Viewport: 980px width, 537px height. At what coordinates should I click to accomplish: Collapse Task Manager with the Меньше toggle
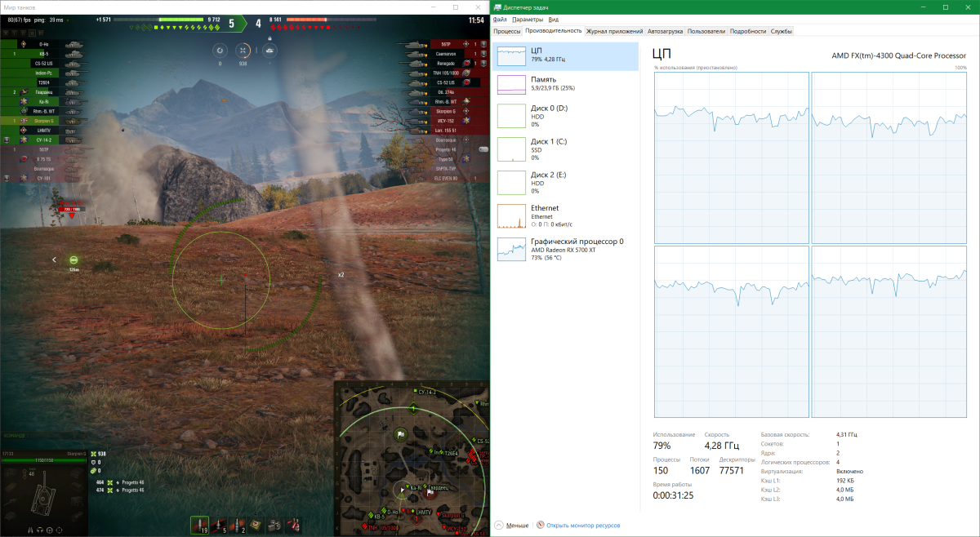point(511,526)
